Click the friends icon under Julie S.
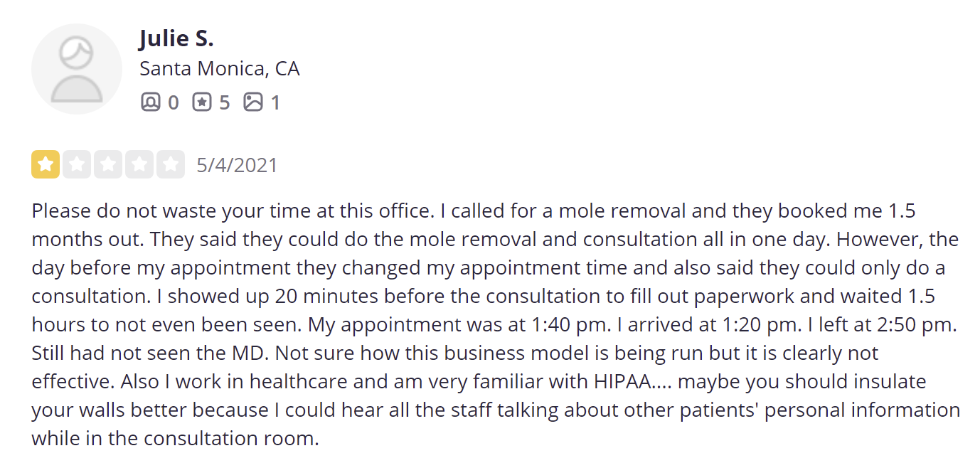This screenshot has height=463, width=980. click(x=150, y=102)
